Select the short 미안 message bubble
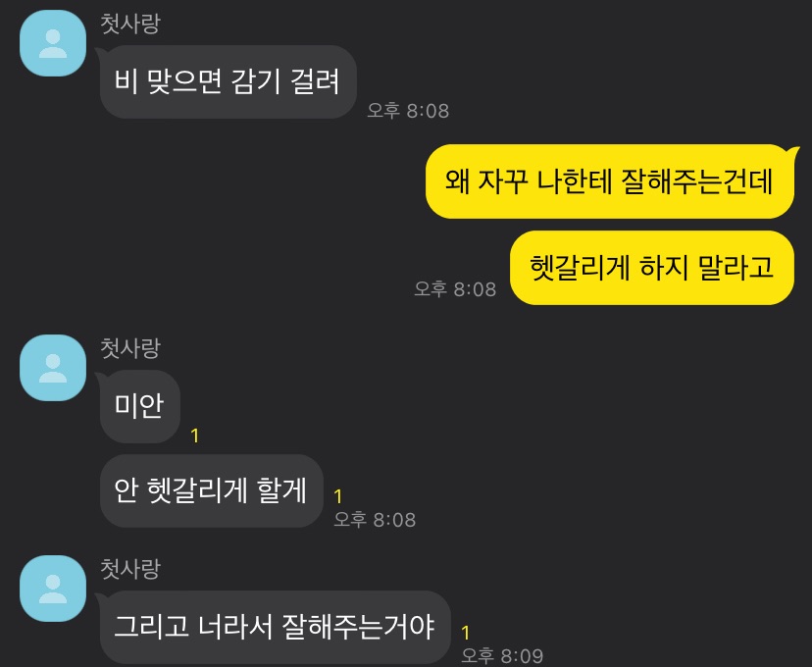 tap(140, 406)
